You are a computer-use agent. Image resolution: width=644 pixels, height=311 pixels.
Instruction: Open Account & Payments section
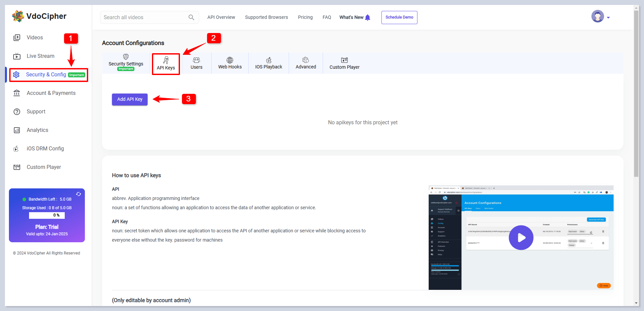(x=51, y=93)
